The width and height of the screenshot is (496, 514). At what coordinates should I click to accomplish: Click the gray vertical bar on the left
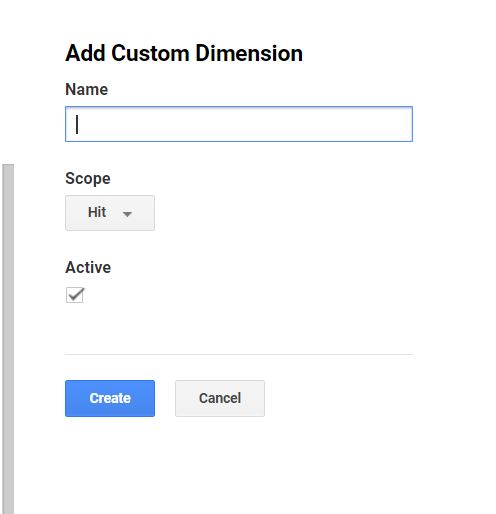tap(8, 339)
